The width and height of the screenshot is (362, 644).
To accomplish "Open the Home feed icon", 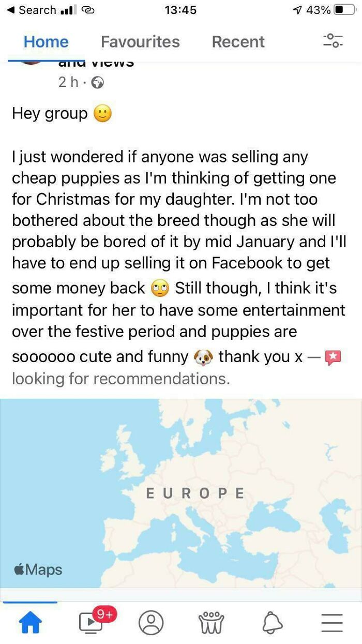I will tap(31, 623).
